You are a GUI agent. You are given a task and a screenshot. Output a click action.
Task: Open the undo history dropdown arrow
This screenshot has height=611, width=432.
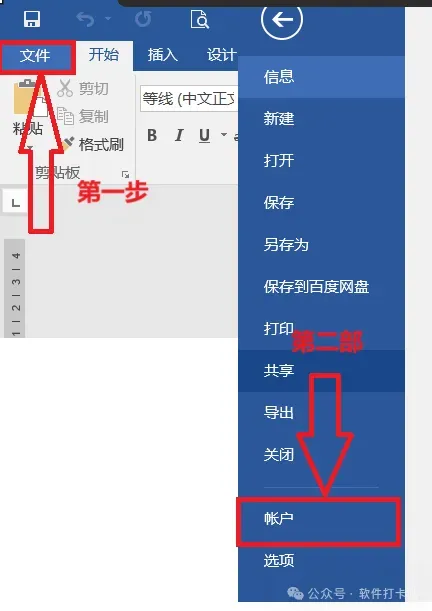tap(108, 18)
